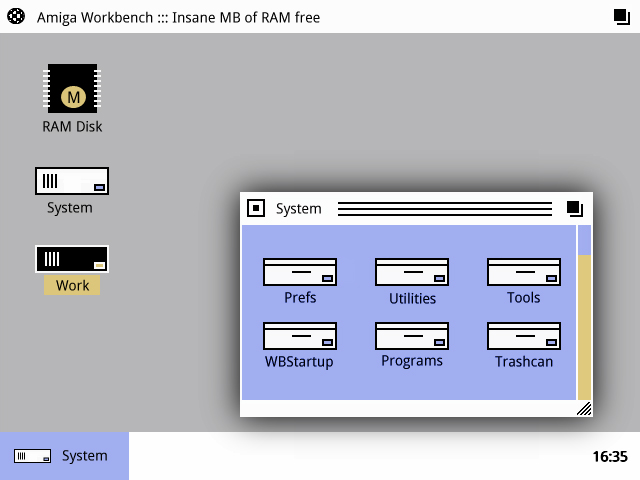640x480 pixels.
Task: Close the System window with its close gadget
Action: click(256, 208)
